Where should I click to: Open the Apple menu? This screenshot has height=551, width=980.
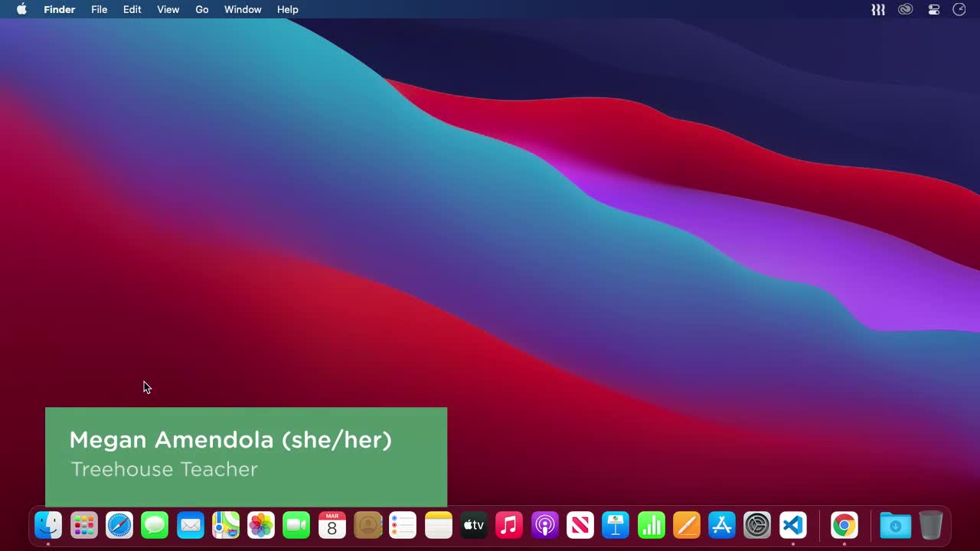pos(21,9)
